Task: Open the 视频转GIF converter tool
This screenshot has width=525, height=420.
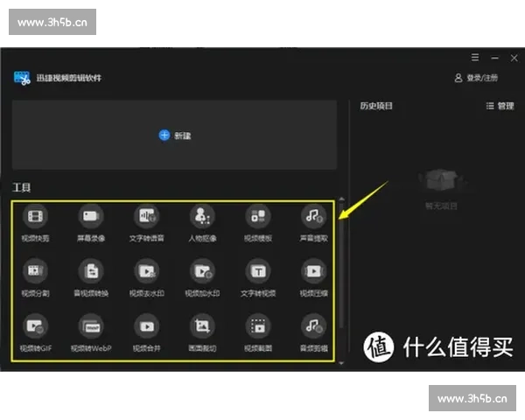Action: click(36, 332)
